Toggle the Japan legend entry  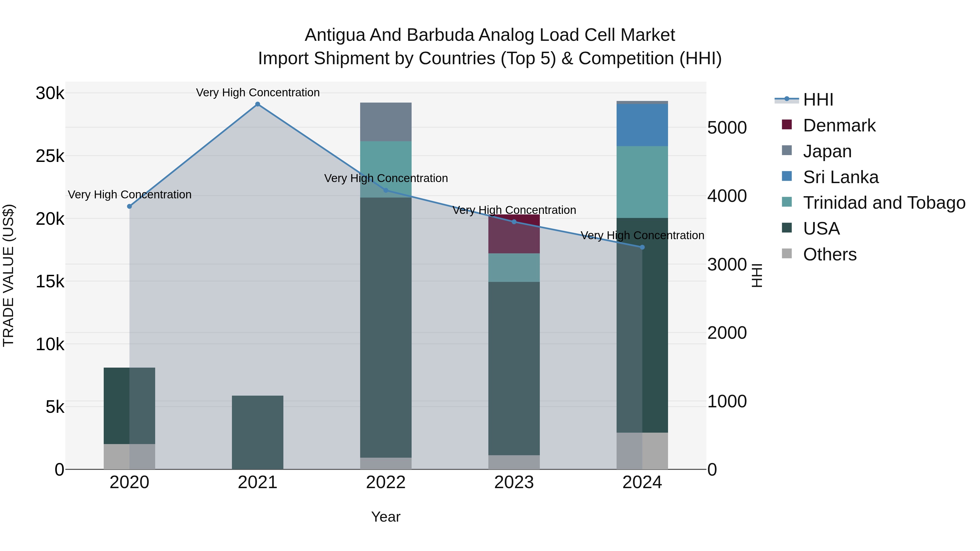click(x=816, y=151)
